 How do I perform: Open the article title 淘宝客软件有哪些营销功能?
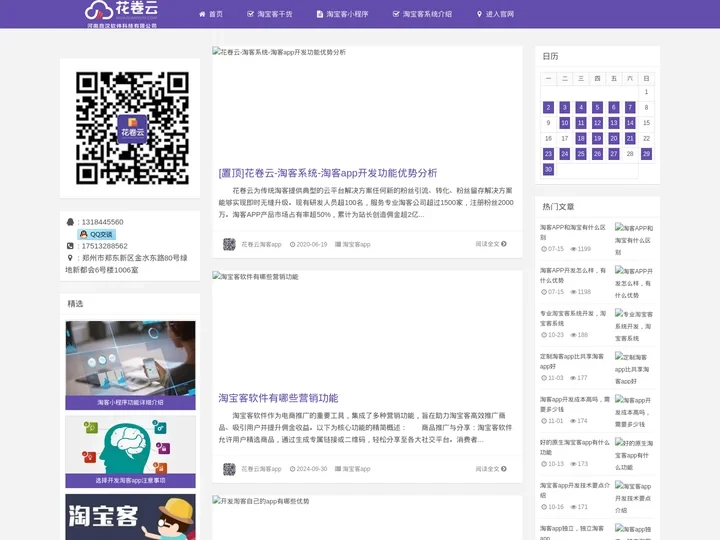point(278,398)
